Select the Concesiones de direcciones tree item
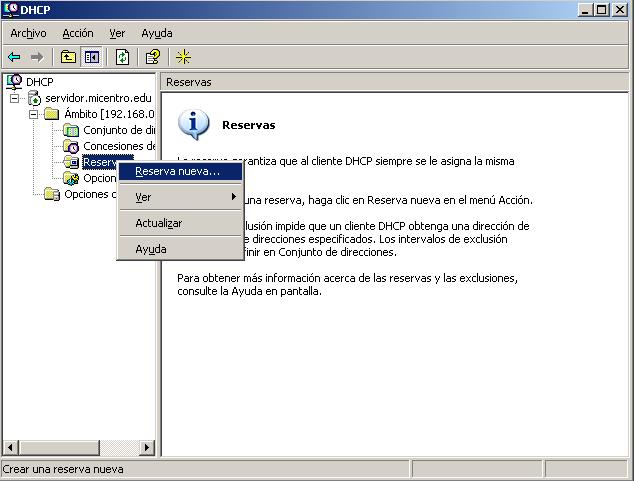The image size is (634, 481). click(x=118, y=146)
